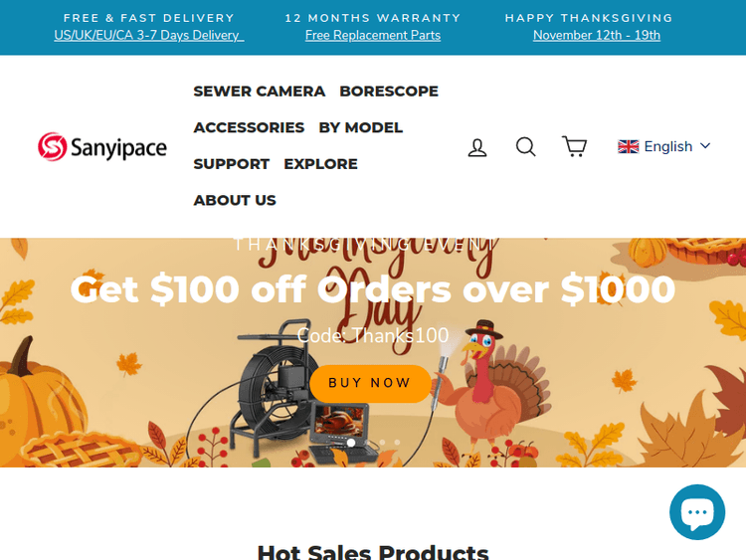Visit the About Us page
The width and height of the screenshot is (746, 560).
coord(235,200)
